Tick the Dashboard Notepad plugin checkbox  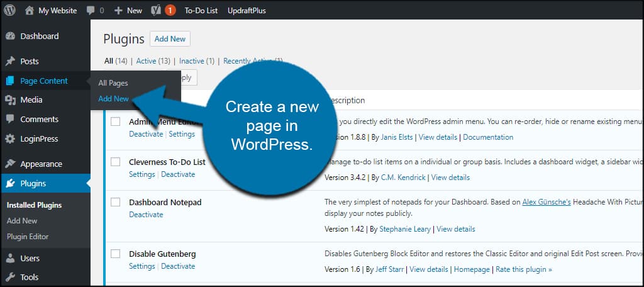click(x=116, y=202)
